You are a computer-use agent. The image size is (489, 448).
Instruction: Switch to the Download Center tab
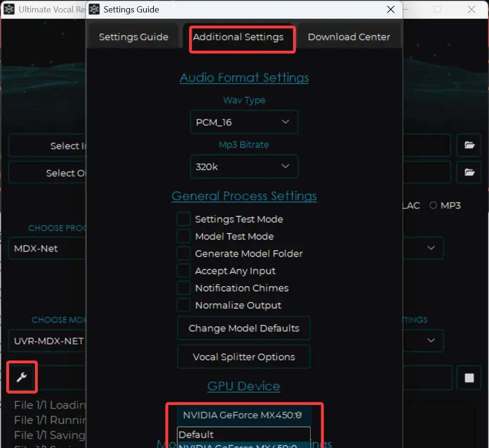coord(348,37)
